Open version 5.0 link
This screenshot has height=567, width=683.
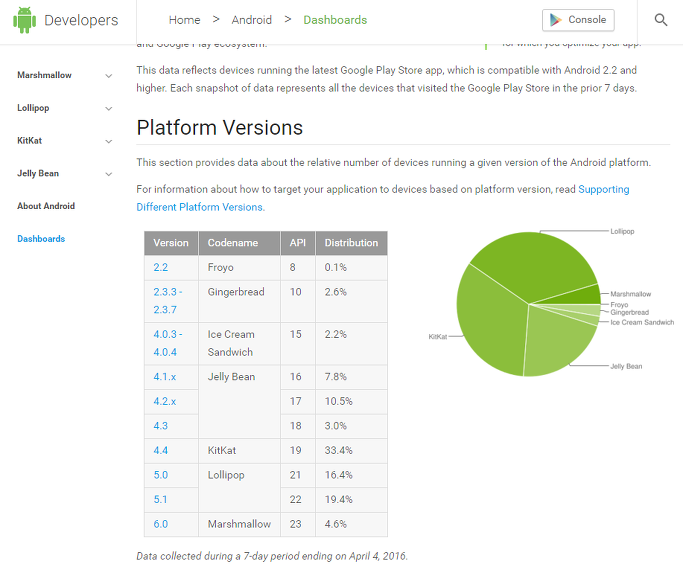click(160, 475)
